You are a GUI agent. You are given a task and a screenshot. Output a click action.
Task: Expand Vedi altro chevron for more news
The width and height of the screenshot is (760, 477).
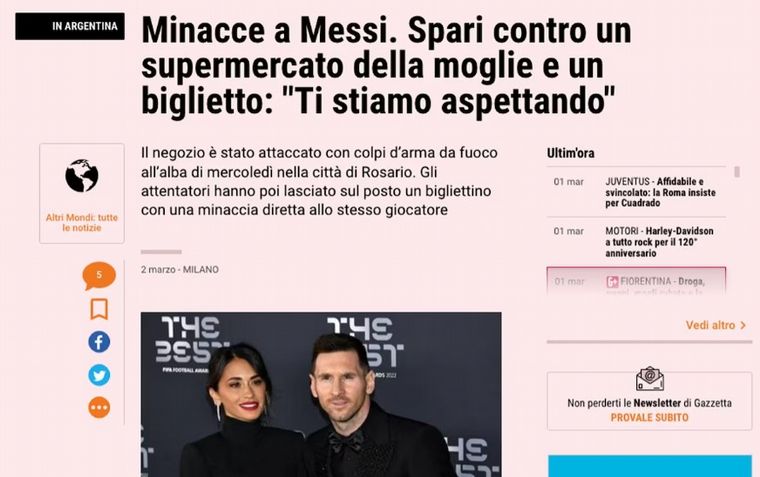coord(716,325)
